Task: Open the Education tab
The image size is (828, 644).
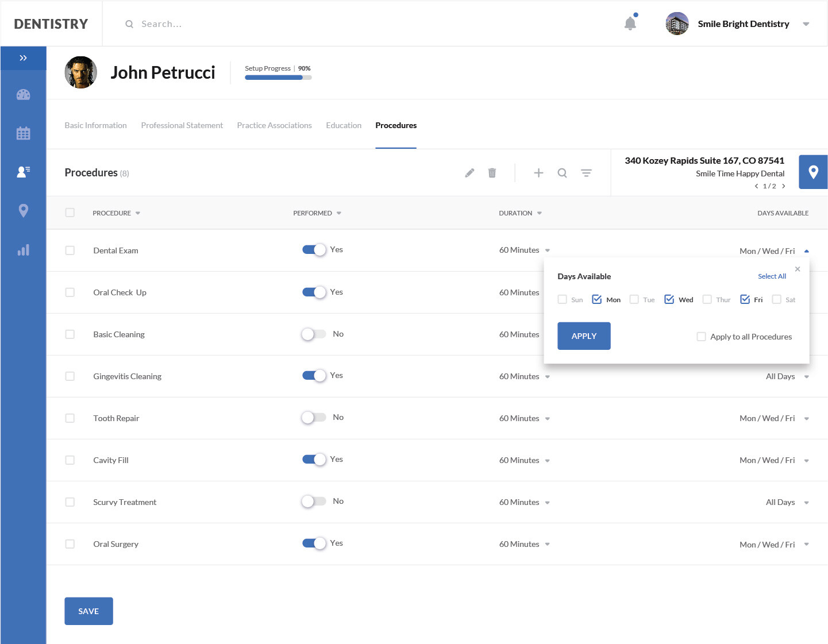Action: click(x=344, y=125)
